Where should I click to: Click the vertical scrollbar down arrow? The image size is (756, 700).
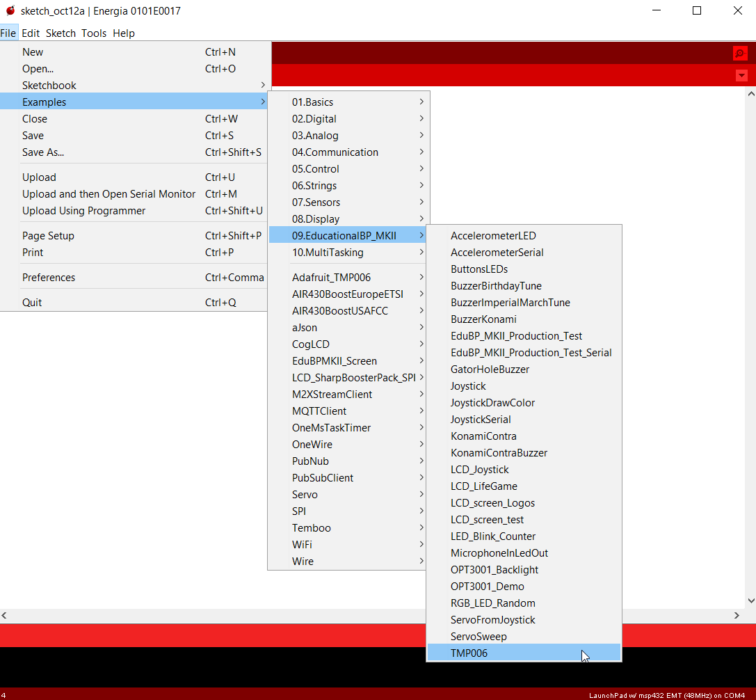point(751,600)
